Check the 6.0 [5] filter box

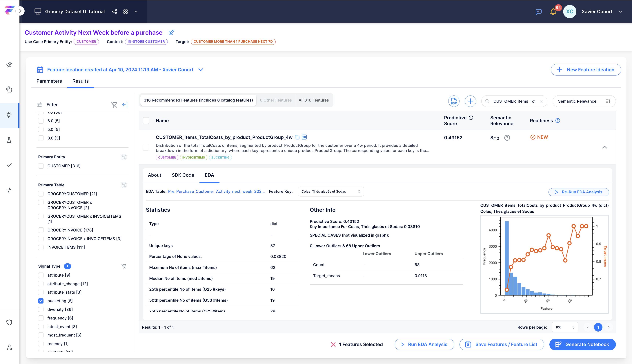pos(41,121)
